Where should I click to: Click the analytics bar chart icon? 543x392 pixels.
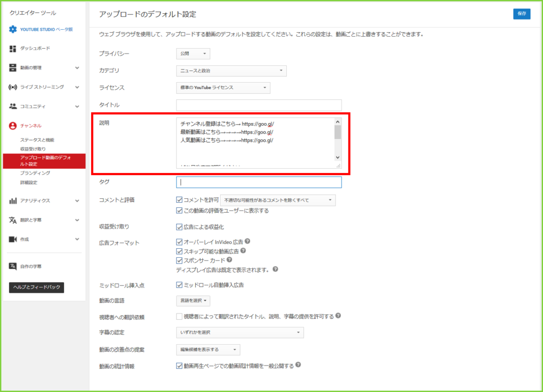pyautogui.click(x=13, y=201)
